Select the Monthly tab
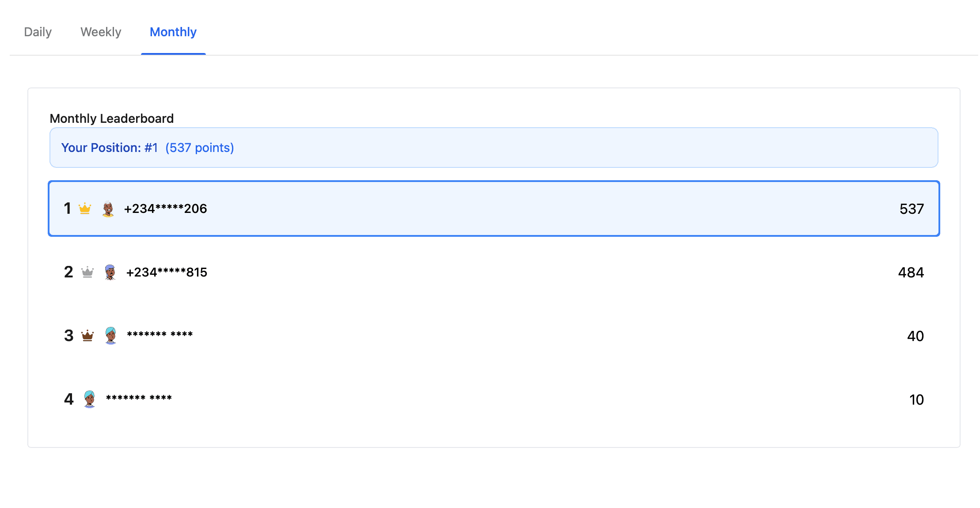 (173, 32)
